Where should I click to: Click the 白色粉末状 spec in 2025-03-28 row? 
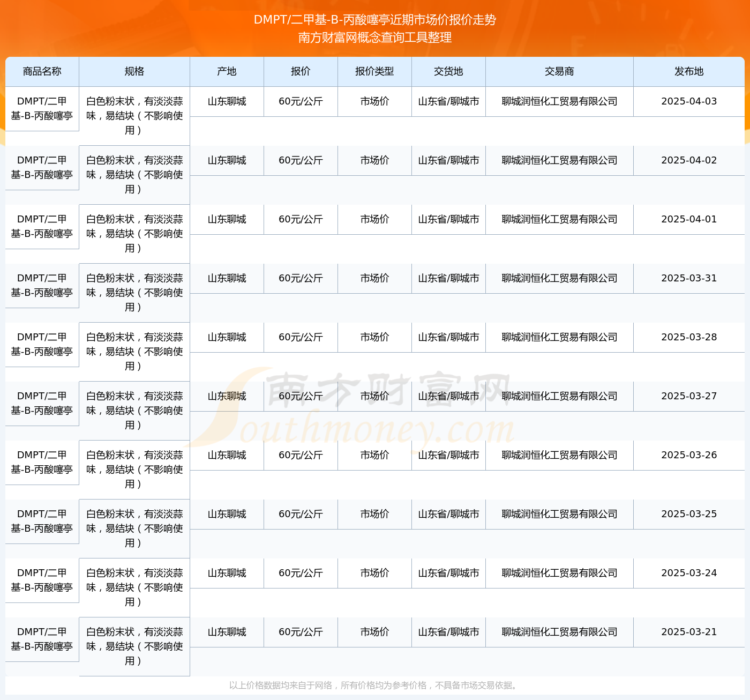tap(134, 352)
